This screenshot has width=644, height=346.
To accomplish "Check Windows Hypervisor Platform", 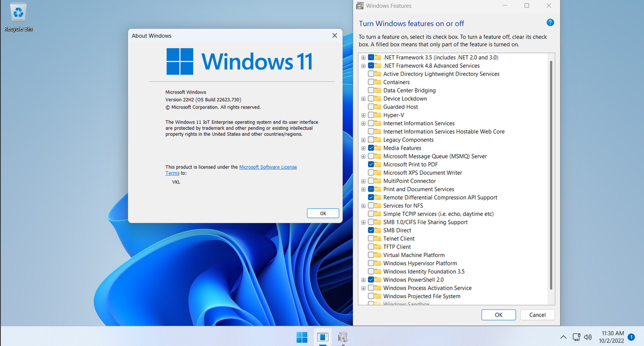I will [371, 263].
